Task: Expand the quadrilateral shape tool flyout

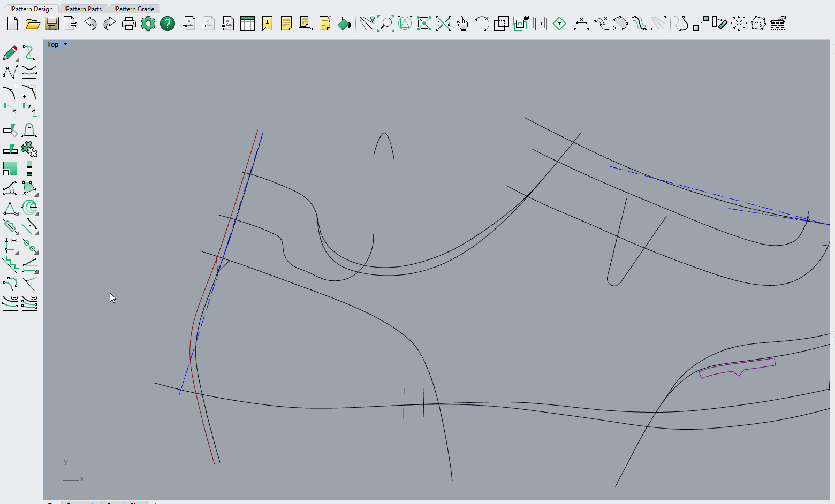Action: [x=36, y=195]
